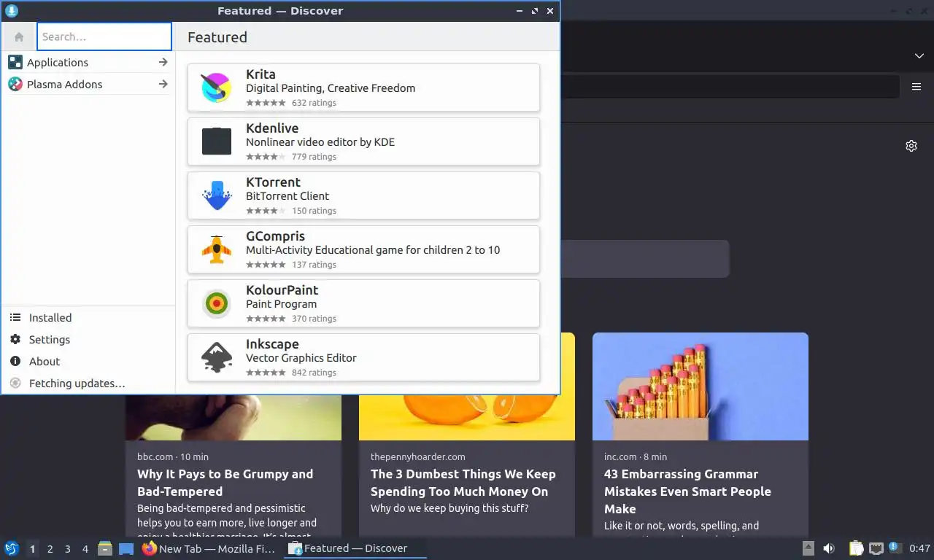Open Firefox new tab personalize gear
Screen dimensions: 934x560
(x=911, y=146)
